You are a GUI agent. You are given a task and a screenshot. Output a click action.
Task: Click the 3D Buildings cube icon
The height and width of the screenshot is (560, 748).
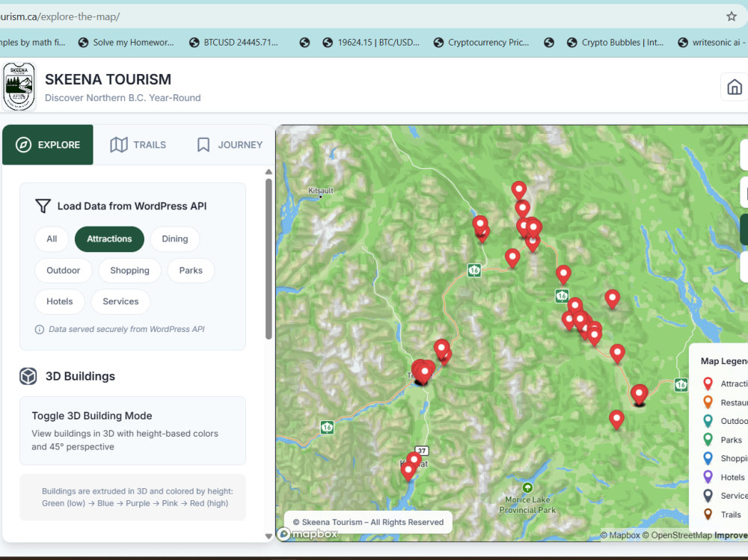point(28,376)
